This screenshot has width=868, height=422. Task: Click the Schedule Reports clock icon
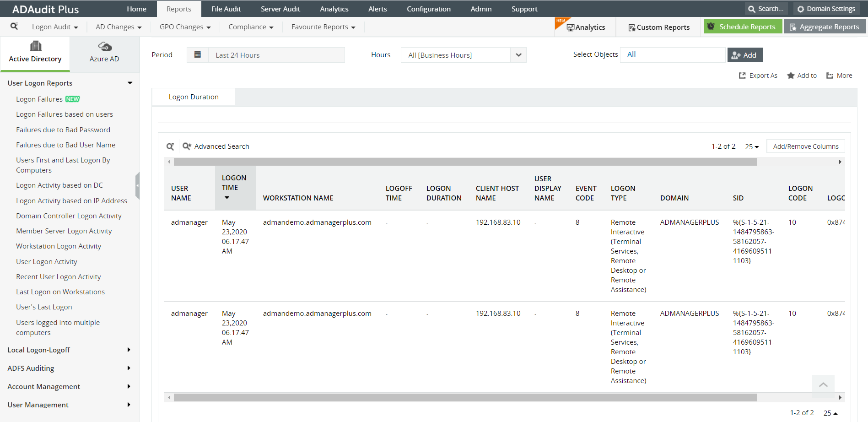711,27
